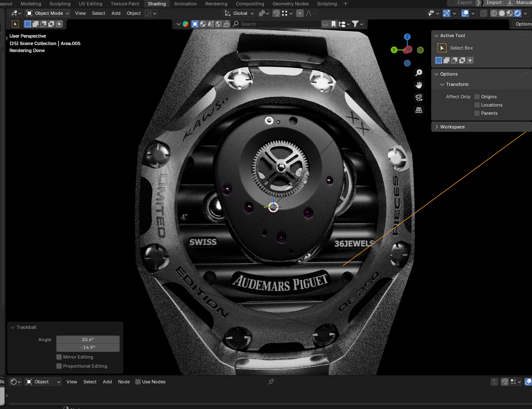
Task: Open viewport shading options dropdown arrow
Action: click(x=526, y=13)
